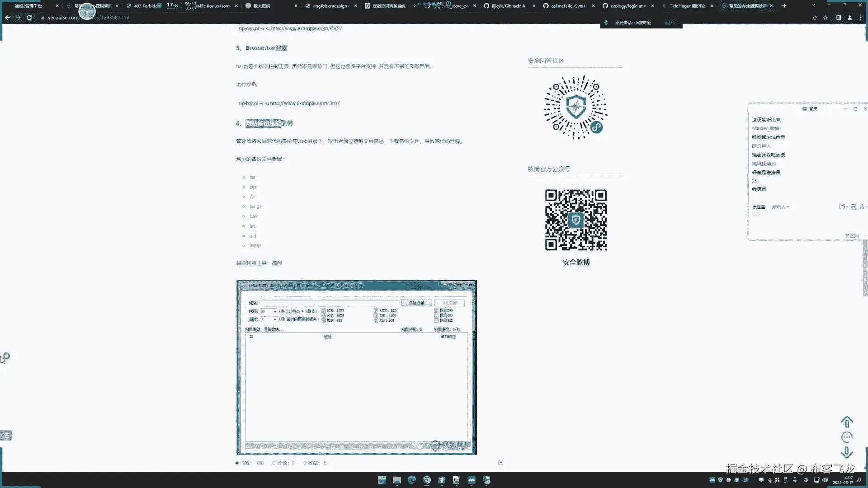868x488 pixels.
Task: Click the scroll-to-bottom arrow icon
Action: tap(846, 452)
